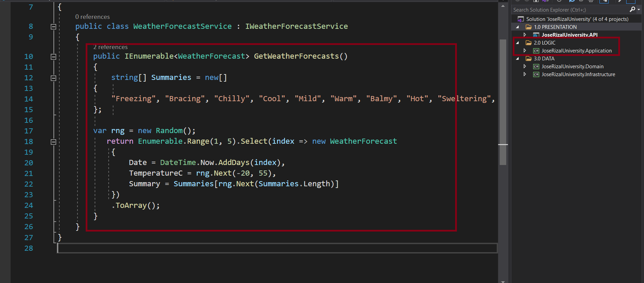Viewport: 644px width, 283px height.
Task: Select the 1.0 PRESENTATION folder label
Action: (555, 27)
